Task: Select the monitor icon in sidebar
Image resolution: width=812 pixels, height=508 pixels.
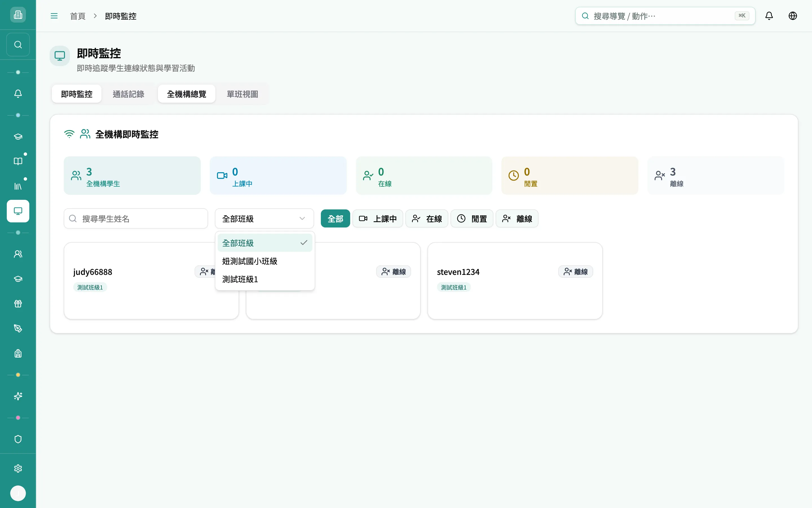Action: pyautogui.click(x=18, y=211)
